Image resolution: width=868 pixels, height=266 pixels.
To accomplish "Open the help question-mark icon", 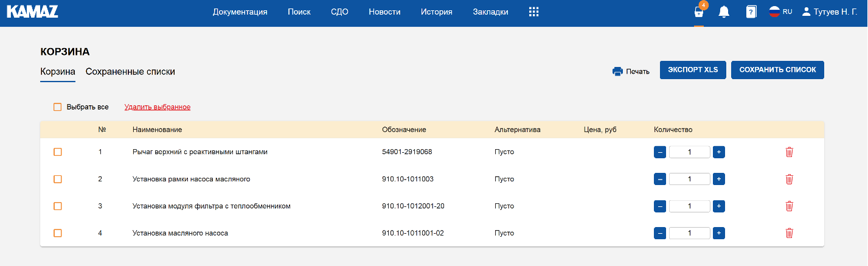I will (751, 12).
